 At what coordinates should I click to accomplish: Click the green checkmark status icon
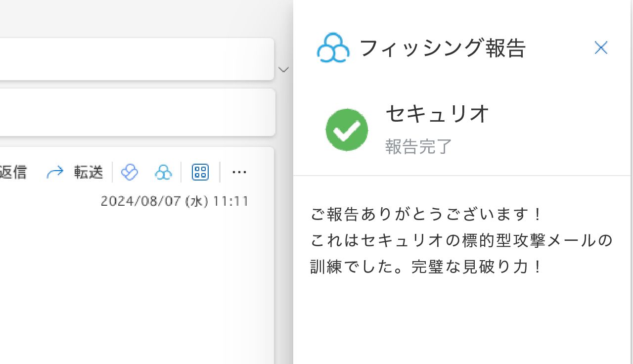pos(347,130)
